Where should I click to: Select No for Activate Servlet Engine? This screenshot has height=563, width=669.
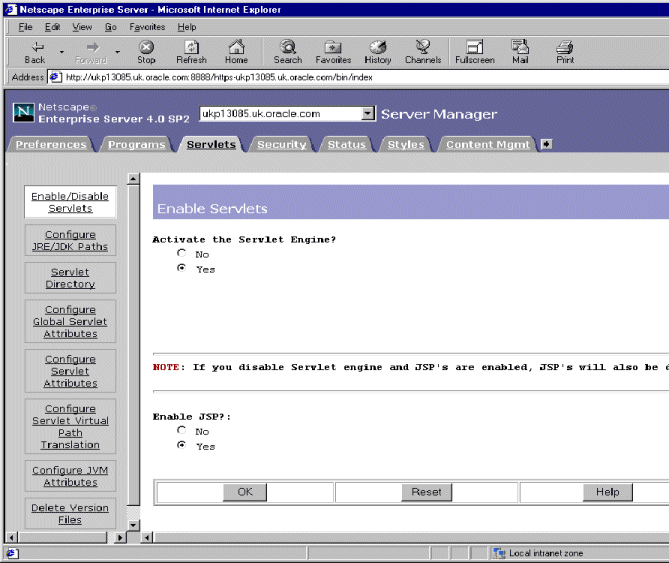point(182,253)
